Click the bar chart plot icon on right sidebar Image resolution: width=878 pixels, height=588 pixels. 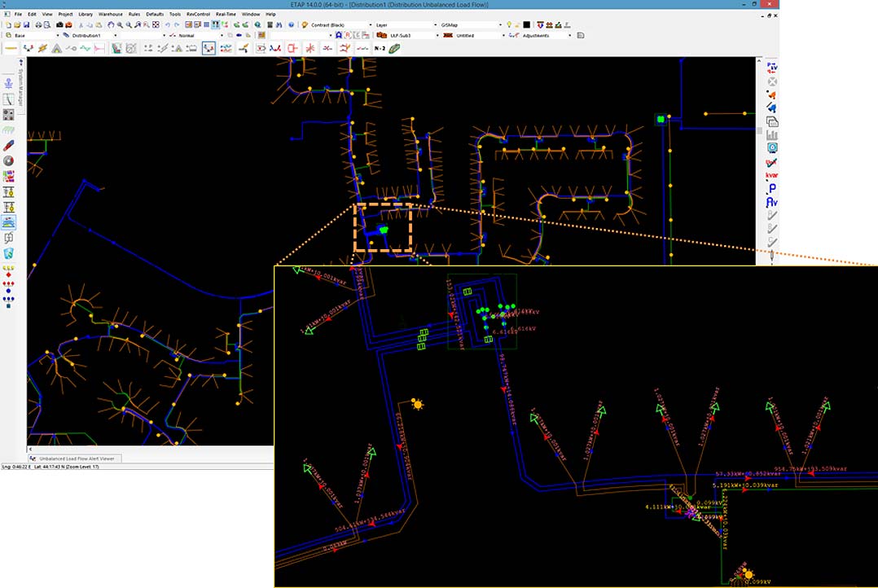pyautogui.click(x=770, y=134)
